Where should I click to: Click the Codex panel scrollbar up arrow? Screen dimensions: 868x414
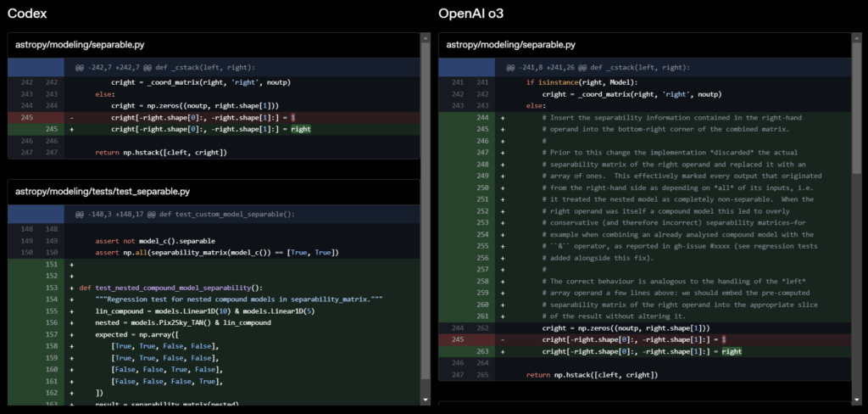point(426,37)
